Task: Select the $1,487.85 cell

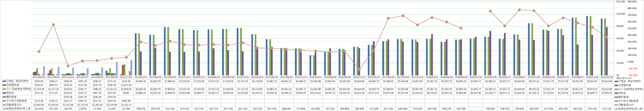Action: [39, 105]
